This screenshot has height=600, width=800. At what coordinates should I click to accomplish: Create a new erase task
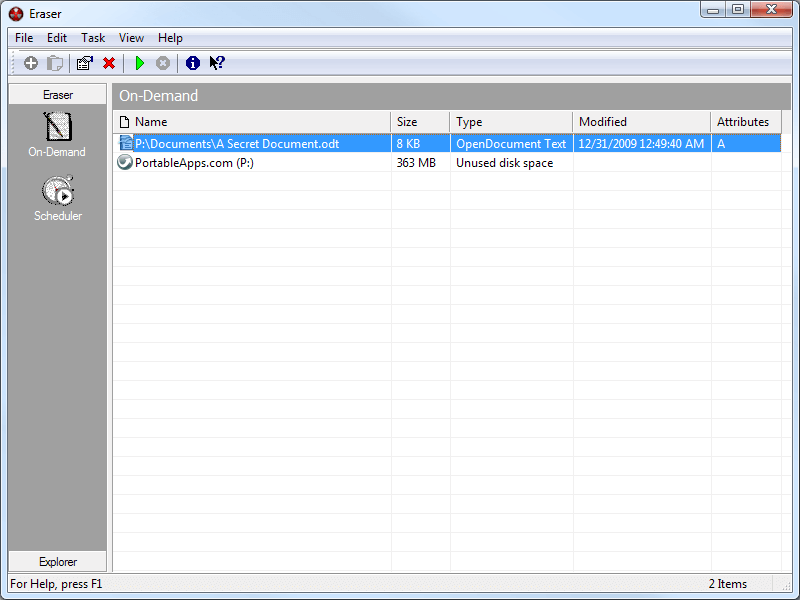click(x=30, y=62)
